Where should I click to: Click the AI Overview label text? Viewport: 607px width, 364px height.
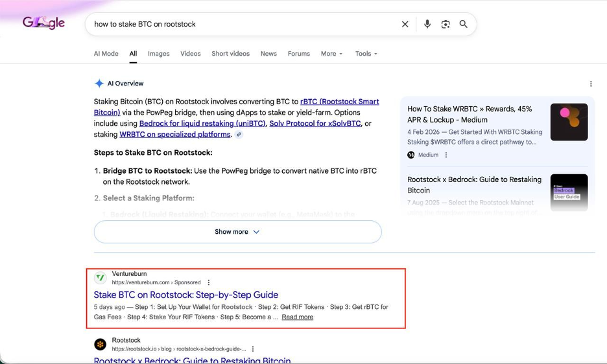pyautogui.click(x=125, y=83)
